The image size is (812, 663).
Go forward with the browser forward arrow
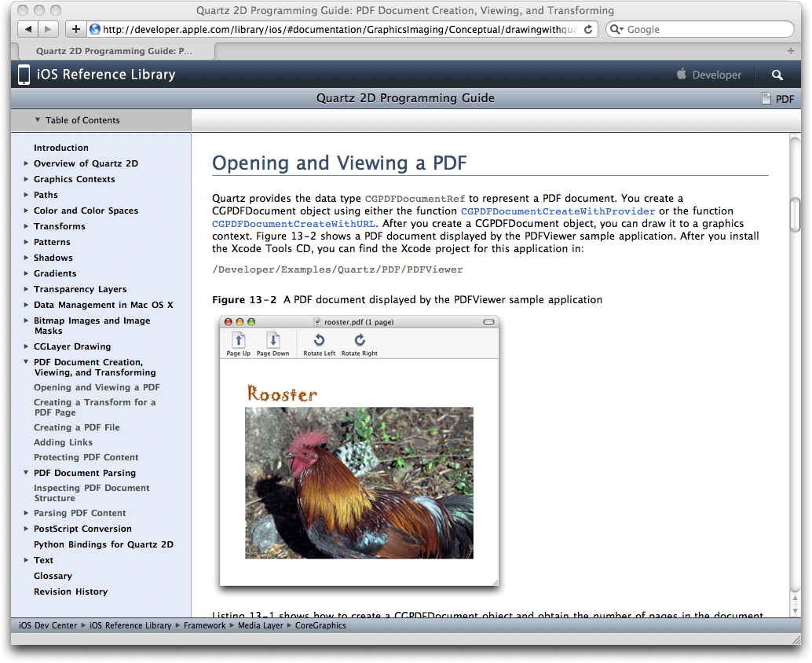(48, 29)
